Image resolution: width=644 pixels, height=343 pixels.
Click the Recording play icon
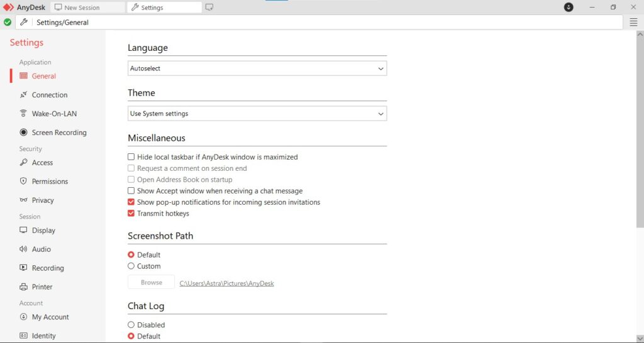coord(23,268)
